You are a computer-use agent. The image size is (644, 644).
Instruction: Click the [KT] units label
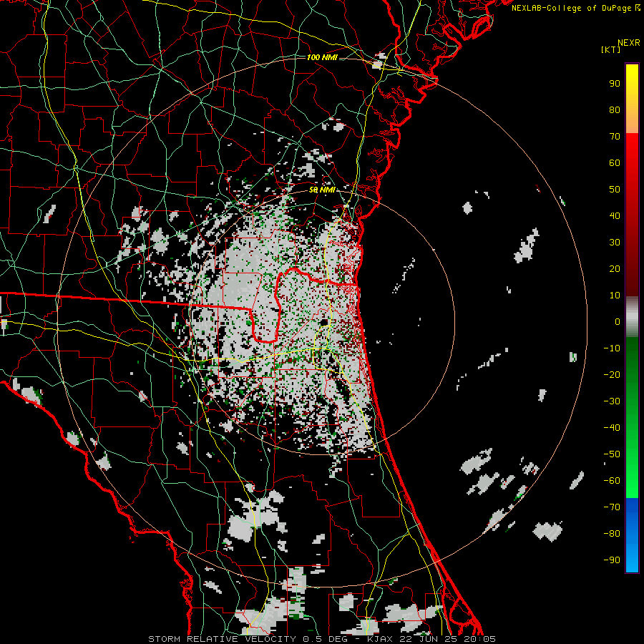pyautogui.click(x=611, y=49)
